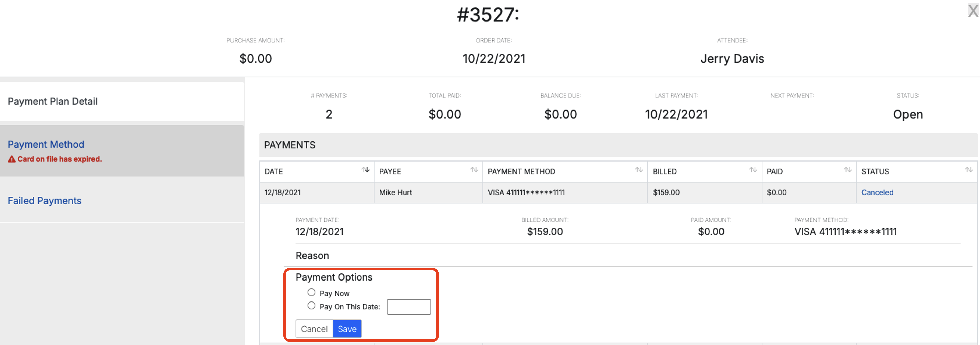Click the STATUS column sort icon
The height and width of the screenshot is (345, 980).
969,170
